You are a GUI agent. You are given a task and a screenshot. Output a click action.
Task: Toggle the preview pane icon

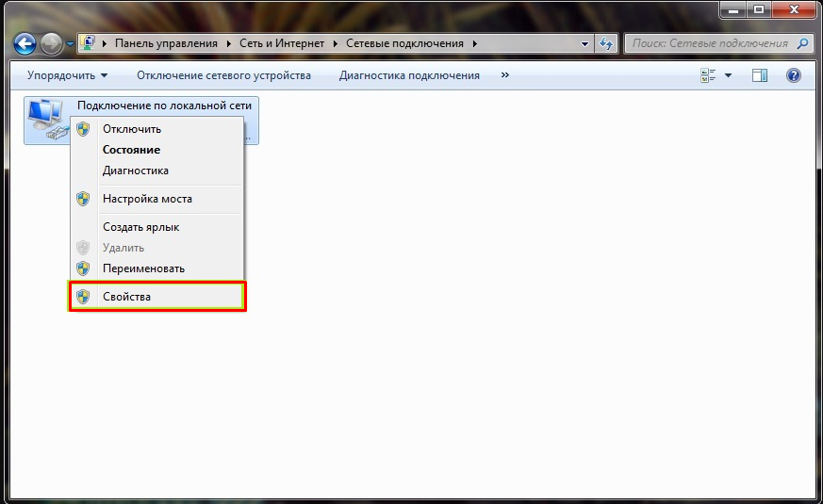(760, 75)
